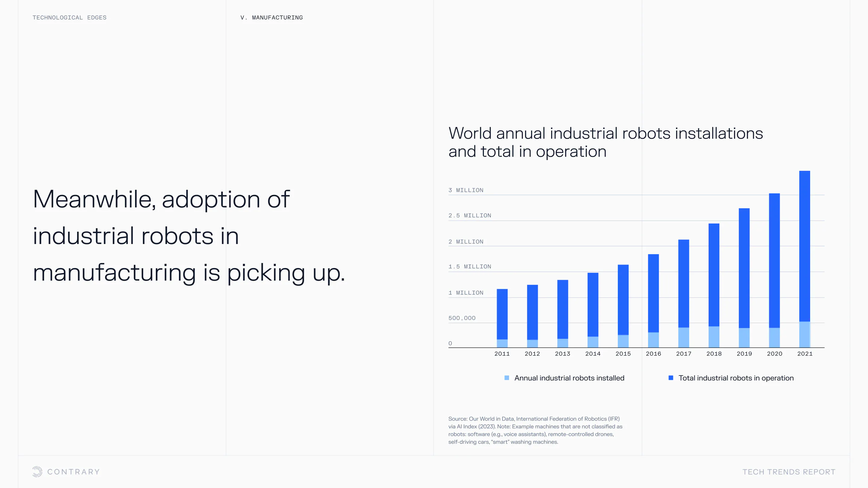
Task: Click the source note paragraph text
Action: pyautogui.click(x=535, y=430)
